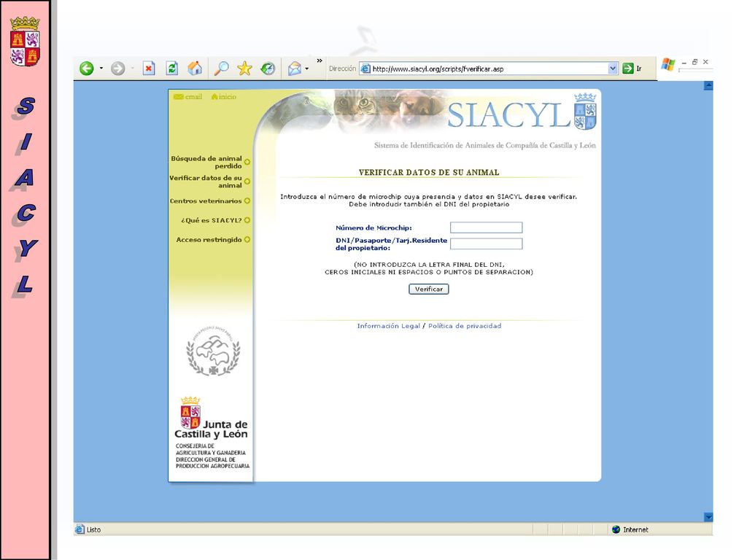Image resolution: width=747 pixels, height=560 pixels.
Task: Open Centros veterinarios menu item
Action: pyautogui.click(x=209, y=201)
